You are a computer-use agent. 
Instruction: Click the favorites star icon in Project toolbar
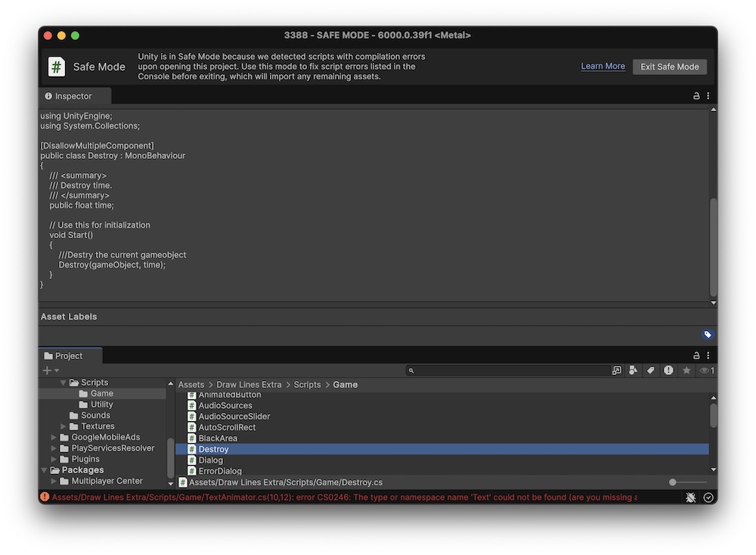click(686, 371)
